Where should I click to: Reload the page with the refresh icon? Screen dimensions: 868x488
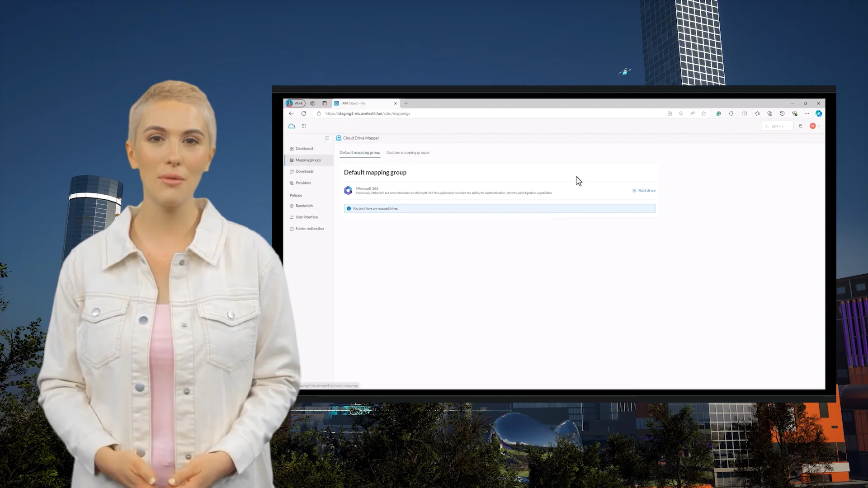pos(304,114)
